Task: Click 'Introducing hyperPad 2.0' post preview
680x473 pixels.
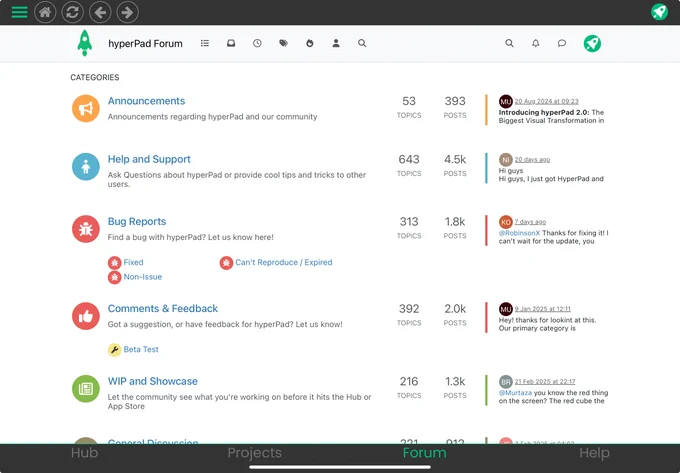Action: click(551, 116)
